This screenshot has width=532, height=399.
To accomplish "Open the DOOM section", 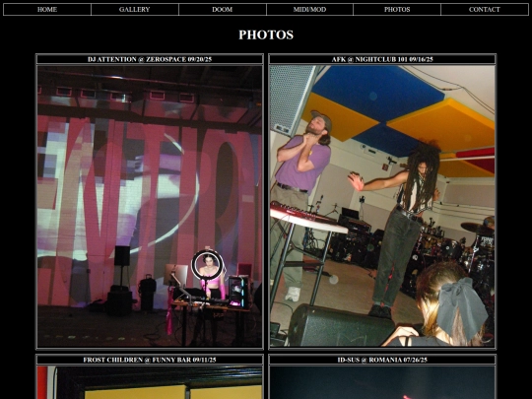I will point(223,10).
